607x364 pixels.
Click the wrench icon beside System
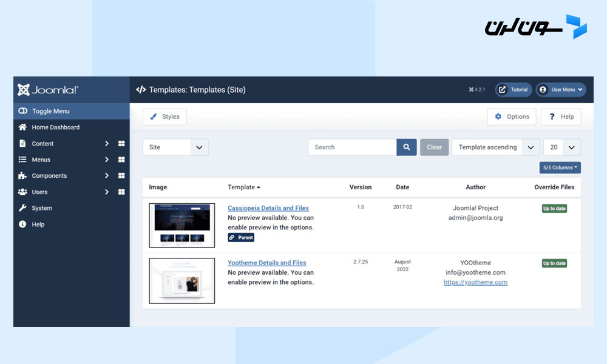22,207
